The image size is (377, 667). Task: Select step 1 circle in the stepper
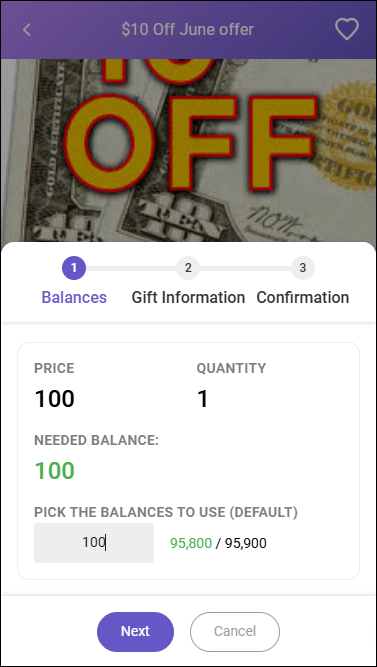[x=74, y=268]
